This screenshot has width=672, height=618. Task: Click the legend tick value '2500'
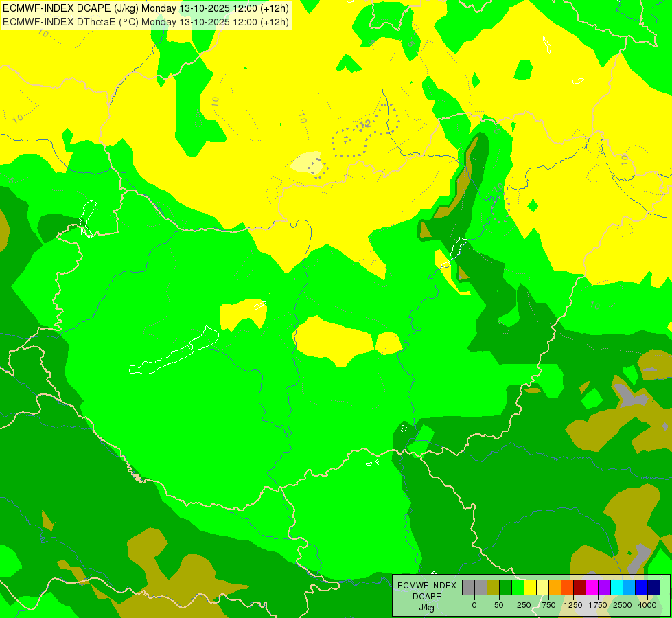click(623, 605)
